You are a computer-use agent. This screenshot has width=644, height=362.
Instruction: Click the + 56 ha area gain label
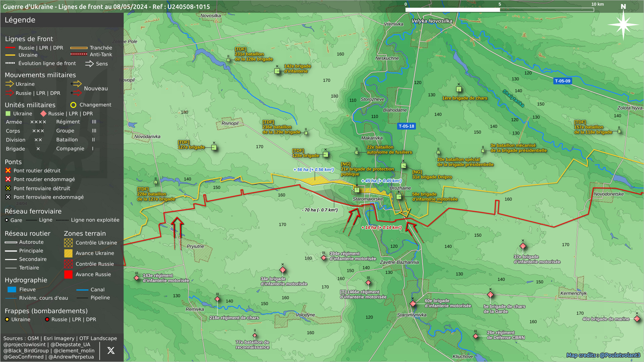(x=313, y=170)
